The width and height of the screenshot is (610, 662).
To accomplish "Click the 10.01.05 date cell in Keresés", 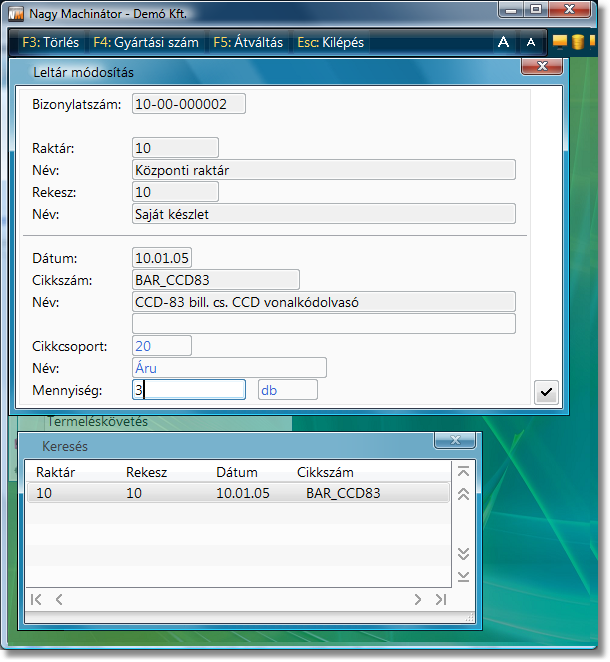I will (x=243, y=493).
